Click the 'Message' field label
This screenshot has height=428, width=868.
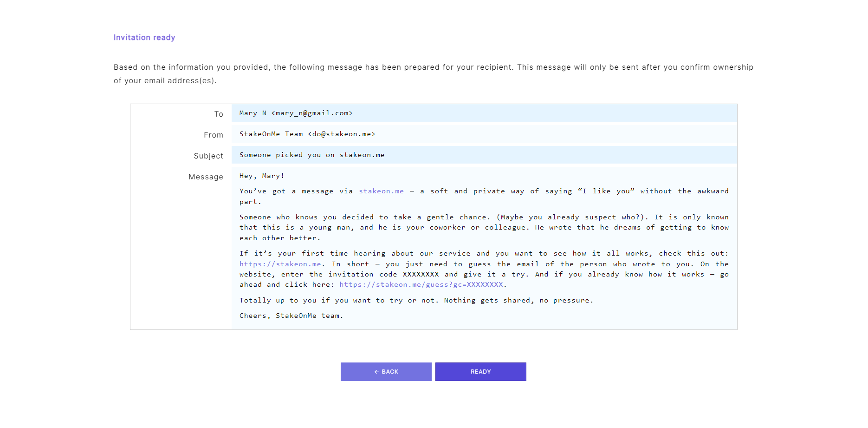coord(206,177)
